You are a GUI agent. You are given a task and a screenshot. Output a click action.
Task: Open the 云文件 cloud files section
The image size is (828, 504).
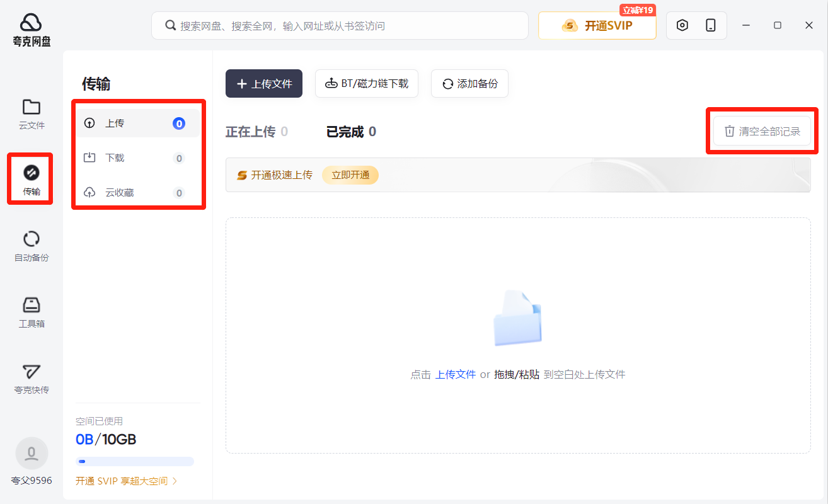(32, 114)
